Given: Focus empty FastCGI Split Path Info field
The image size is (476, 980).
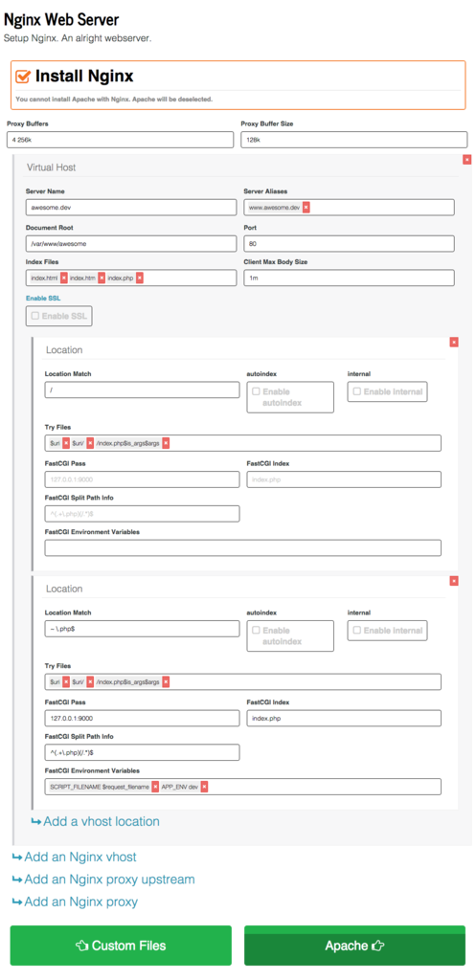Looking at the screenshot, I should pos(142,514).
